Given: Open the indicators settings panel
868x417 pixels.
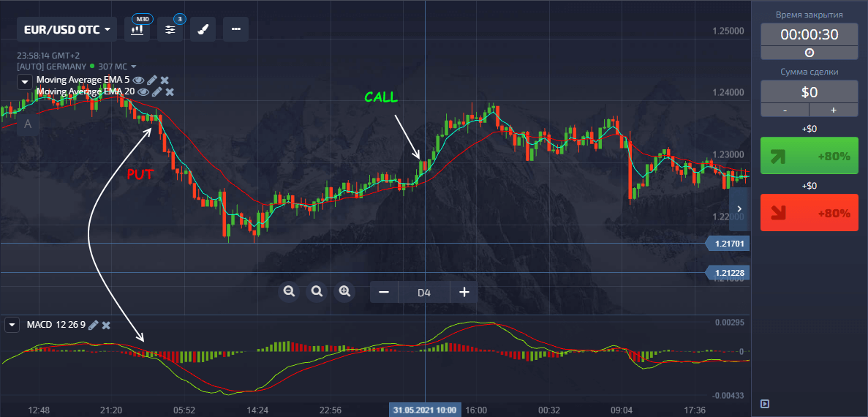Looking at the screenshot, I should (x=170, y=29).
